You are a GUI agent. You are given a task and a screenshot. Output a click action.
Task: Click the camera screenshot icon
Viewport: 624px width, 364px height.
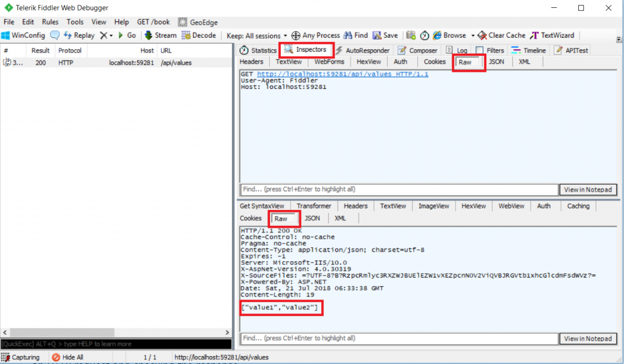pos(411,35)
